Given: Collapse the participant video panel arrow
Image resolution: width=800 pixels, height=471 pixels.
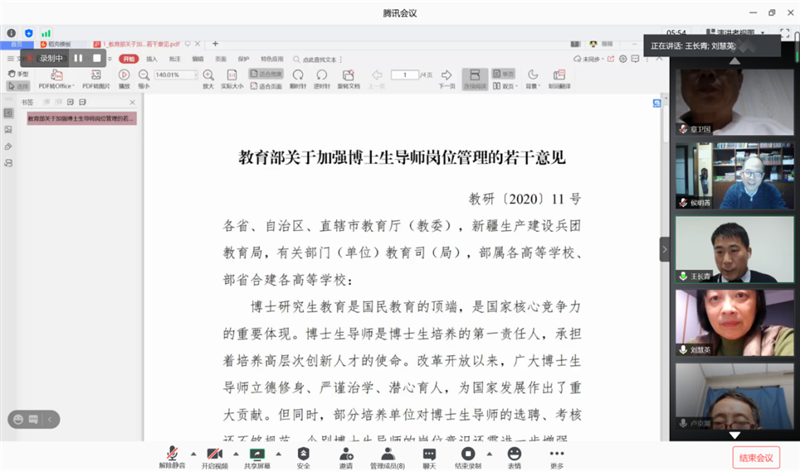Looking at the screenshot, I should [x=664, y=250].
